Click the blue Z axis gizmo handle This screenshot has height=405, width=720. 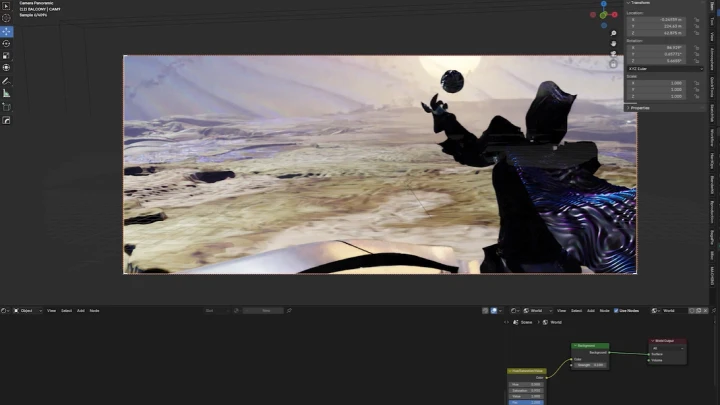[604, 4]
